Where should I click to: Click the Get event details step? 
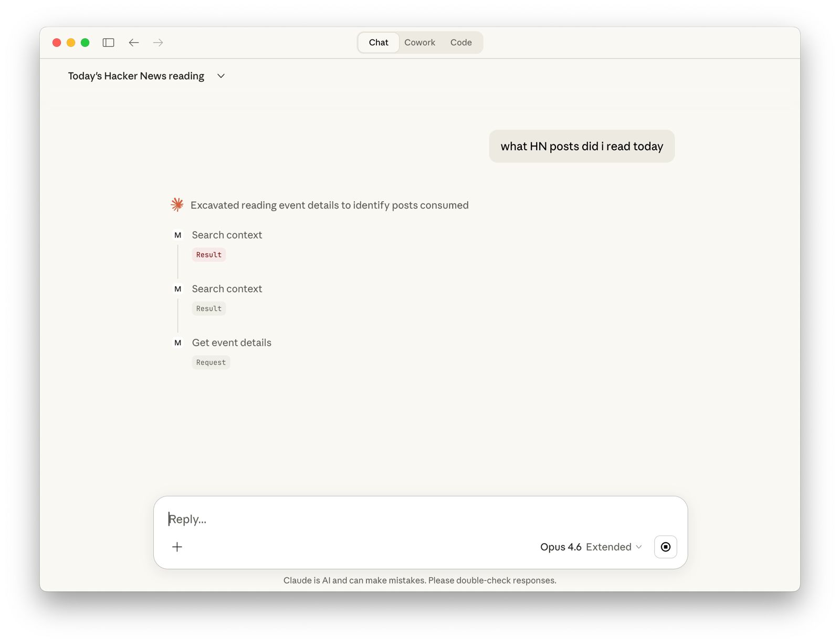tap(232, 343)
